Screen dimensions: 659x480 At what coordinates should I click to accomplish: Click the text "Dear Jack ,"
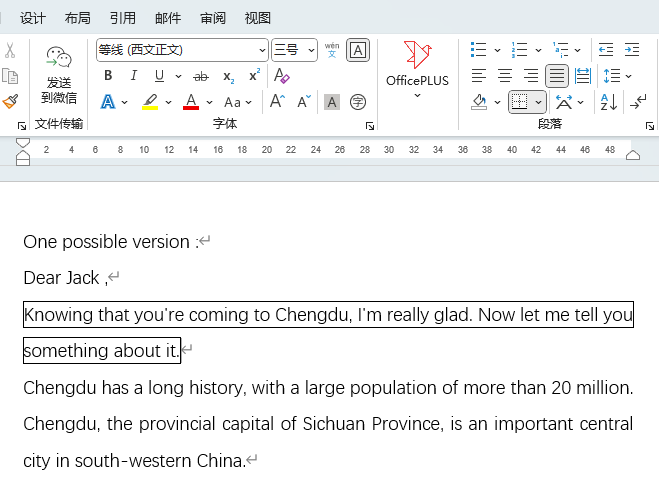[x=66, y=278]
